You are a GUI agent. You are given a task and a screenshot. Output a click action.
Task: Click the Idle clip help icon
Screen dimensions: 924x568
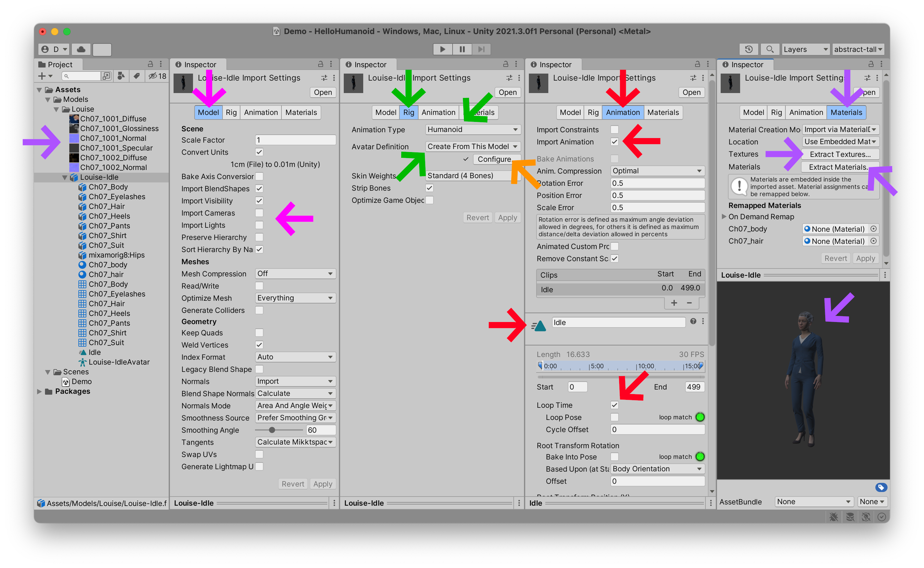point(693,321)
